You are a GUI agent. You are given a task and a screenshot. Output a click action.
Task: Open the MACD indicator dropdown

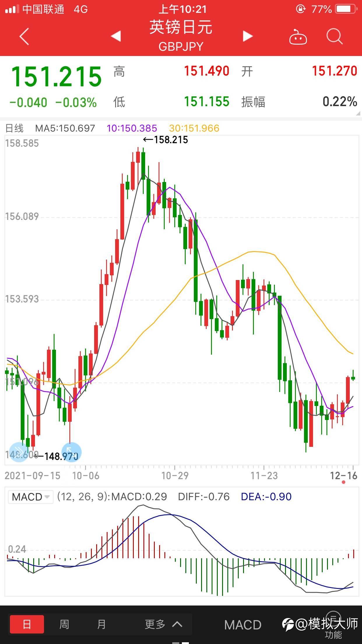point(31,497)
